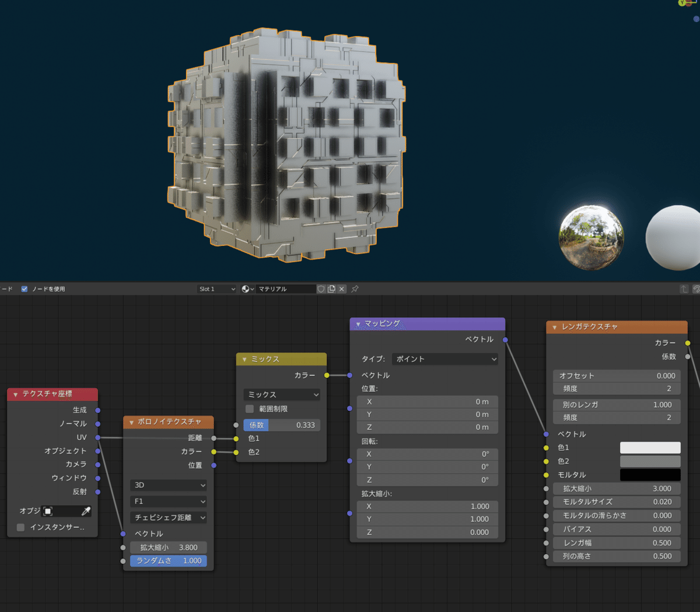Viewport: 700px width, 612px height.
Task: Click the ランダムさ 1.000 slider
Action: [x=169, y=561]
